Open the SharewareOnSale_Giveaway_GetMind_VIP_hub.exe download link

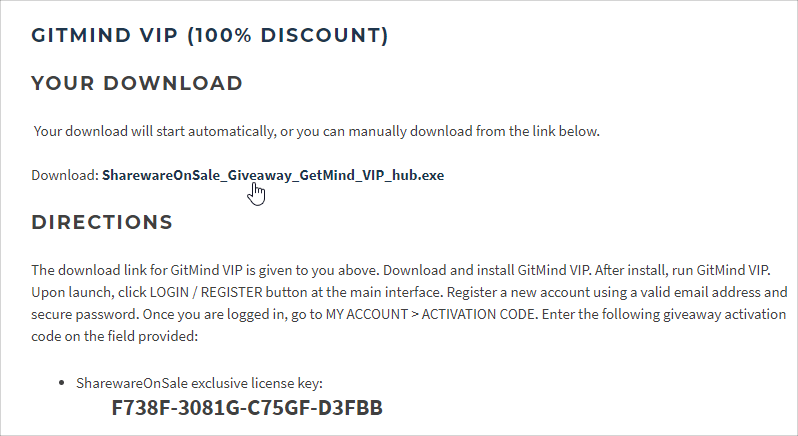click(x=273, y=175)
